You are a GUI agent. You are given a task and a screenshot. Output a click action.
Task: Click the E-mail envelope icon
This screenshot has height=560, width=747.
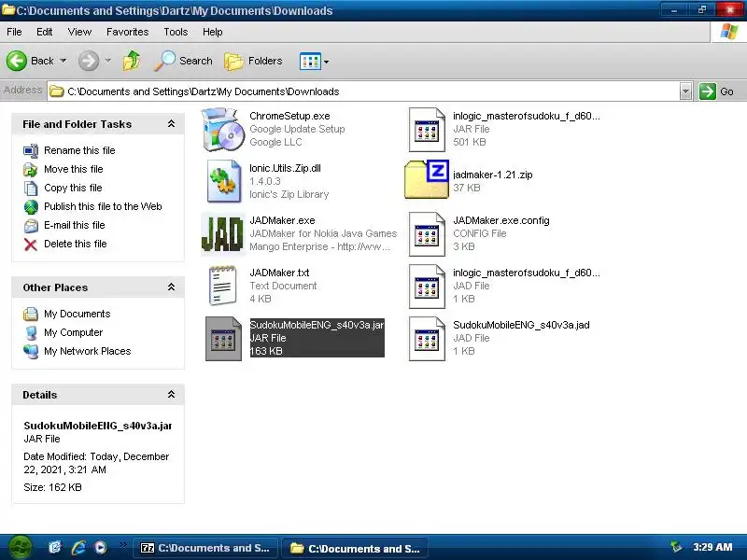pos(31,226)
